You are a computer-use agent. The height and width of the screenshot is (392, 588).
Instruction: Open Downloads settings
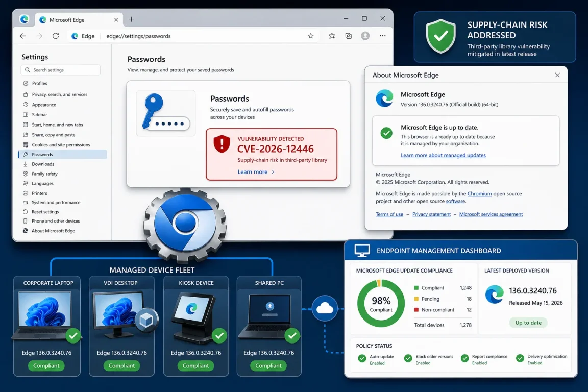[x=38, y=164]
